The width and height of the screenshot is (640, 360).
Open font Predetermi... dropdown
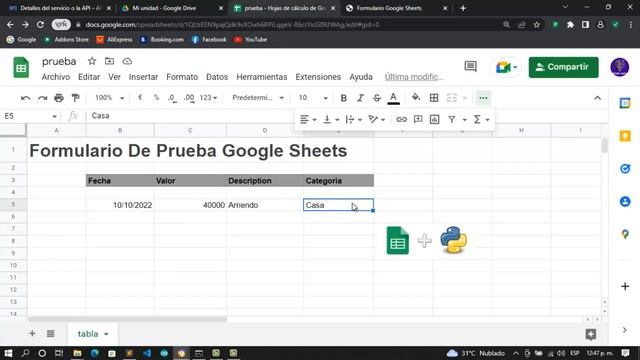point(258,98)
